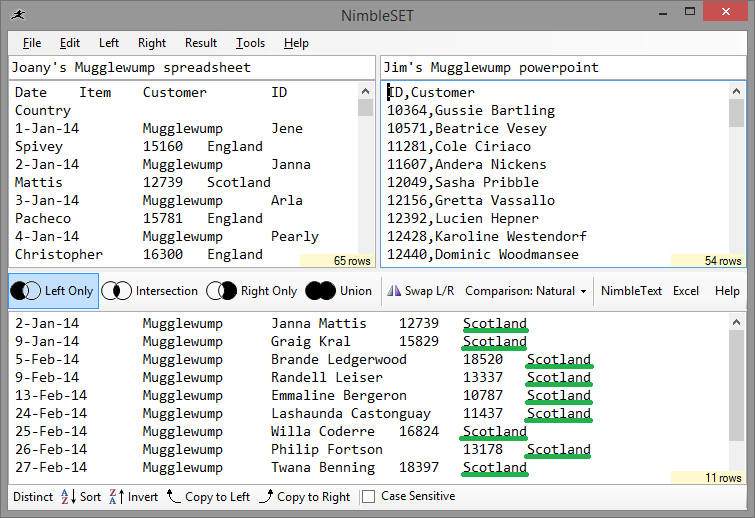Select the Union Venn icon
This screenshot has width=755, height=518.
[x=320, y=291]
